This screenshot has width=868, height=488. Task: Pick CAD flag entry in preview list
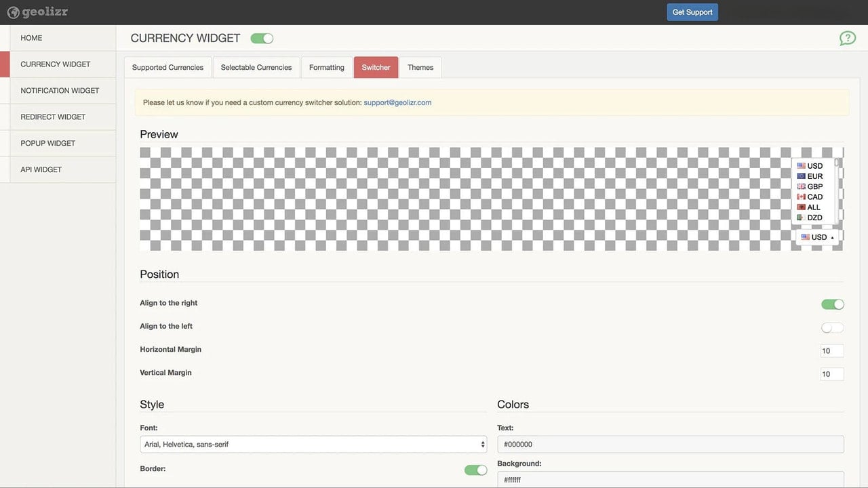tap(810, 197)
